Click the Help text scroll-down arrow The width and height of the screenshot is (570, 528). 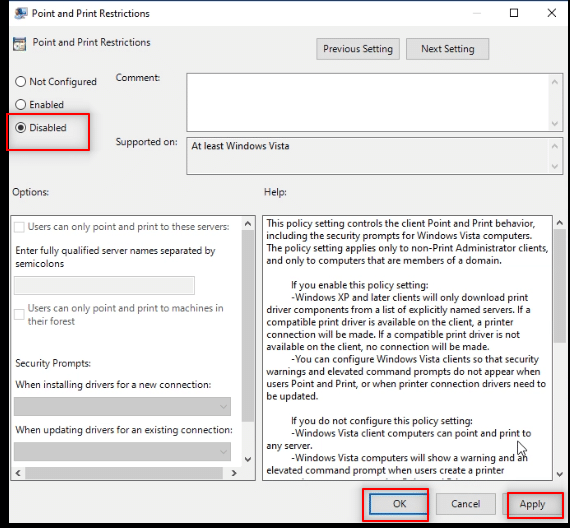[560, 474]
